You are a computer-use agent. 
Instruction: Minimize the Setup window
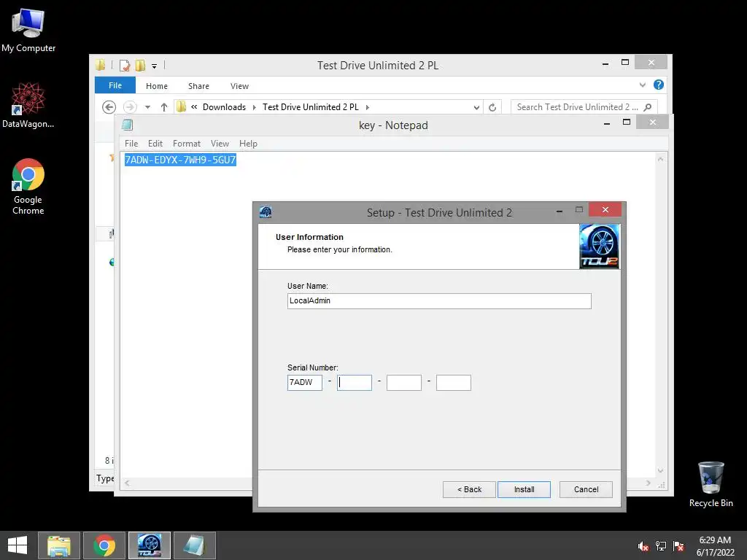(560, 211)
